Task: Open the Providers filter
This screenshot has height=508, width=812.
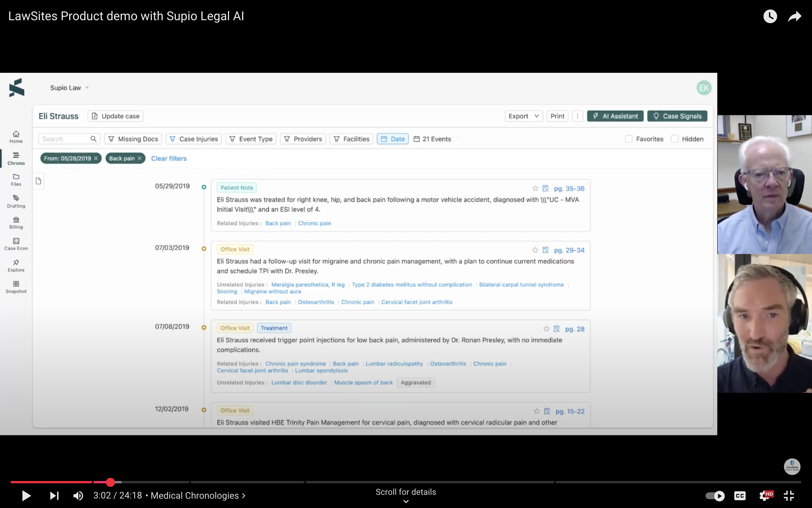Action: click(303, 139)
